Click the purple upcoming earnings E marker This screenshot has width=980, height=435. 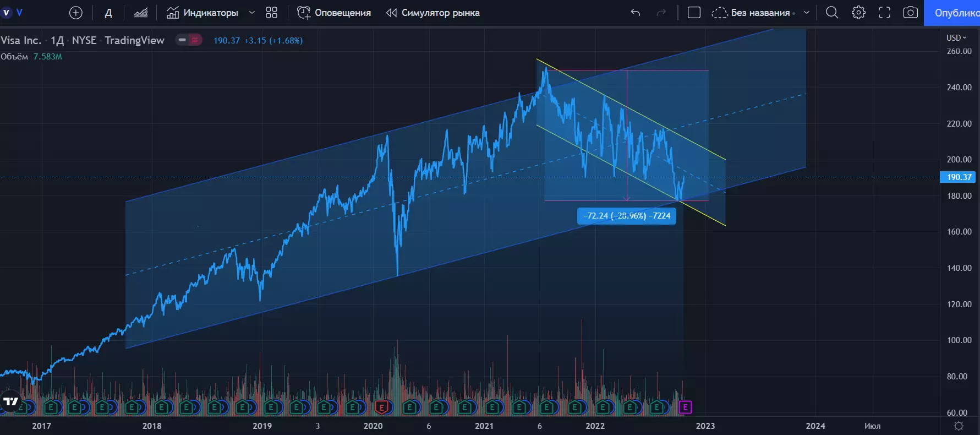point(685,407)
